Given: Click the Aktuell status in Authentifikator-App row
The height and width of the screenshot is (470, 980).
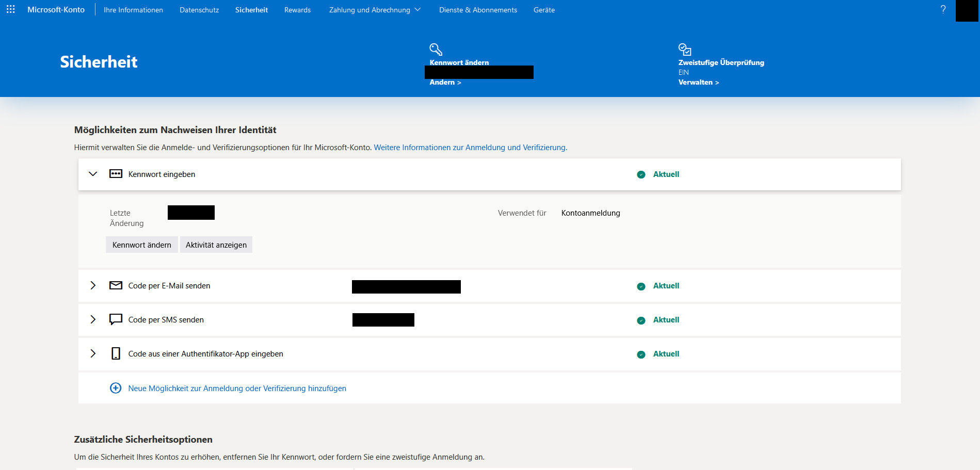Looking at the screenshot, I should 666,354.
